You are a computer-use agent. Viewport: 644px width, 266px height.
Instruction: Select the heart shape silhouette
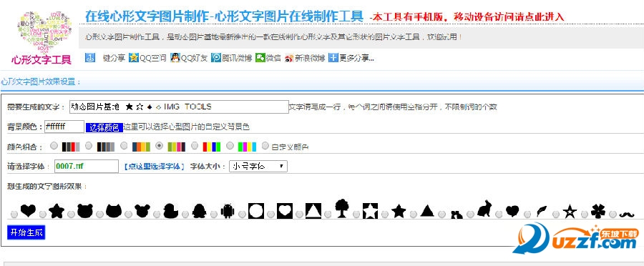point(29,210)
